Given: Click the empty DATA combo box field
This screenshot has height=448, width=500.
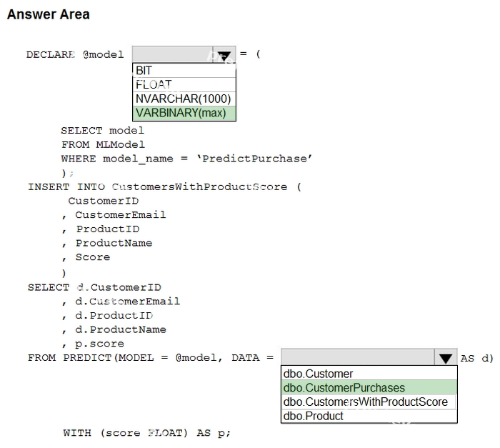Looking at the screenshot, I should tap(357, 357).
